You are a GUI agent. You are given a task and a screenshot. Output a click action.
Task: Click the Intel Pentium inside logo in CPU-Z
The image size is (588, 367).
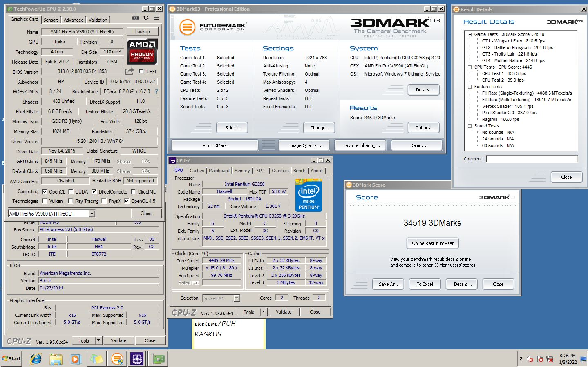(x=309, y=196)
